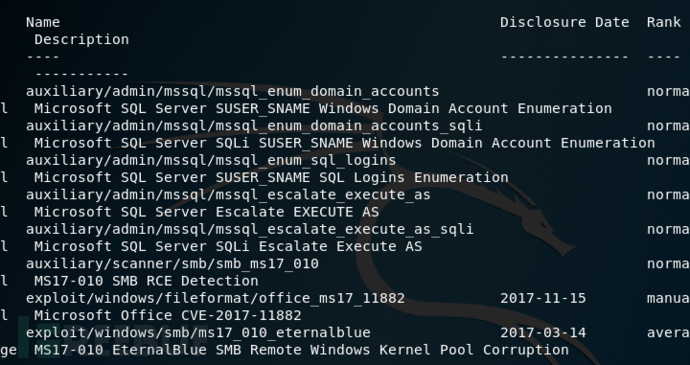This screenshot has width=690, height=365.
Task: Click the mssql_enum_domain_accounts module path
Action: pyautogui.click(x=232, y=91)
